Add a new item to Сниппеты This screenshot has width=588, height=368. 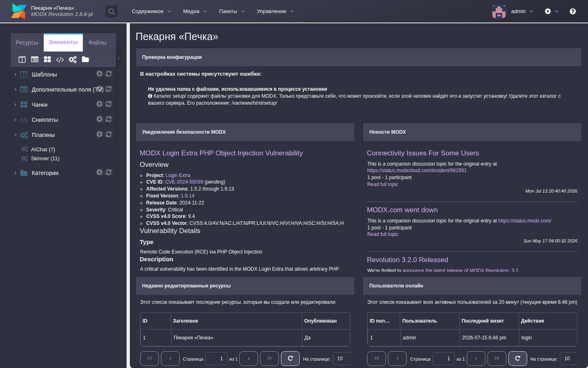99,119
